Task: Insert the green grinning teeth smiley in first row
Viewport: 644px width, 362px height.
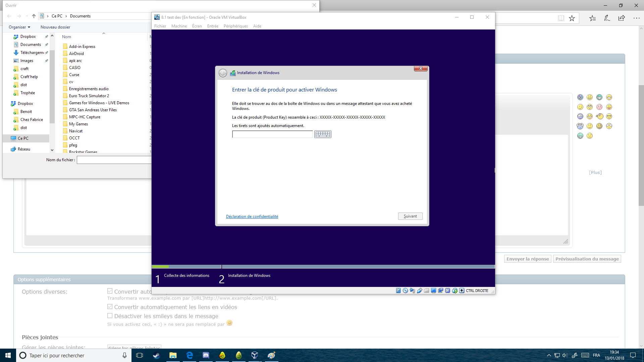Action: pyautogui.click(x=599, y=97)
